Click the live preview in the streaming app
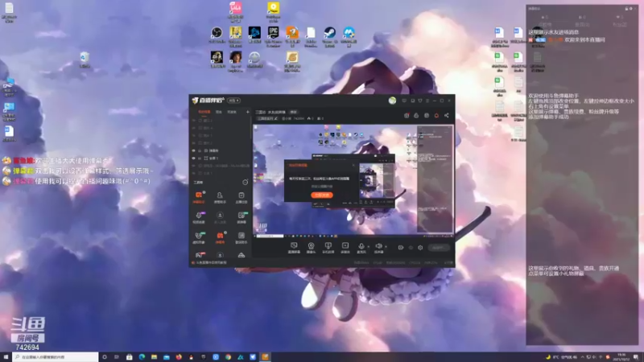 click(353, 180)
